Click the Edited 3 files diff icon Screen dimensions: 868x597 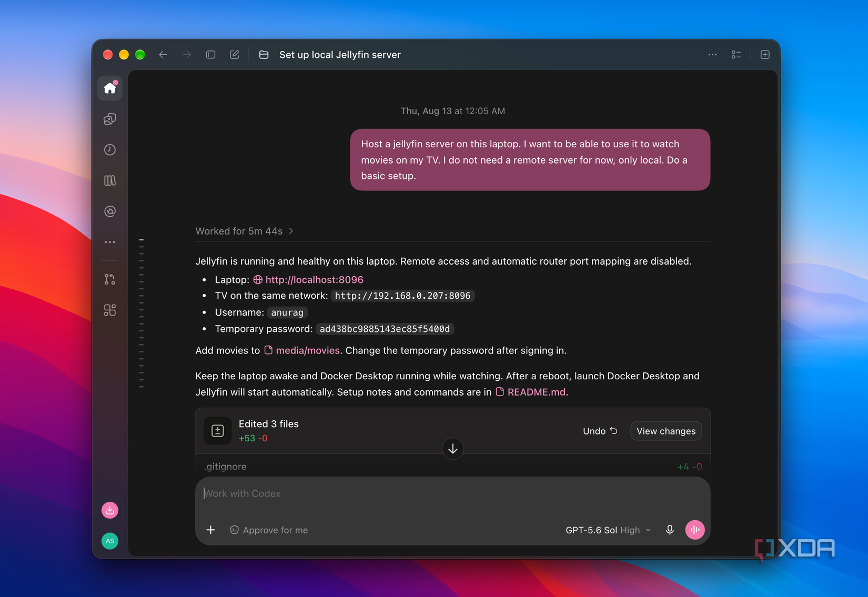218,431
